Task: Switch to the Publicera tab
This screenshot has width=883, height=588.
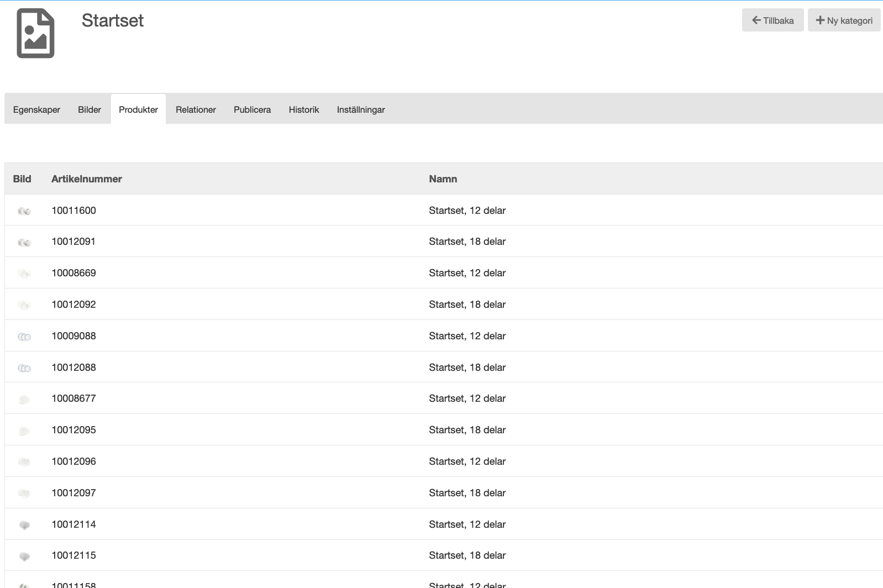Action: [252, 109]
